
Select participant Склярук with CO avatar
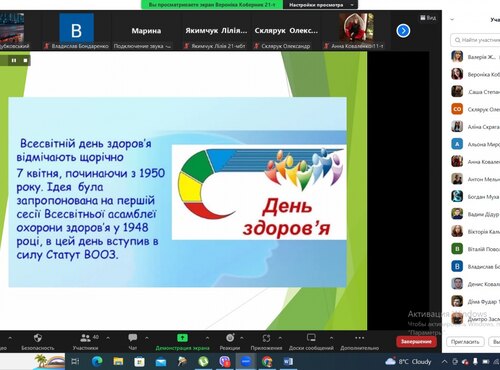point(475,109)
